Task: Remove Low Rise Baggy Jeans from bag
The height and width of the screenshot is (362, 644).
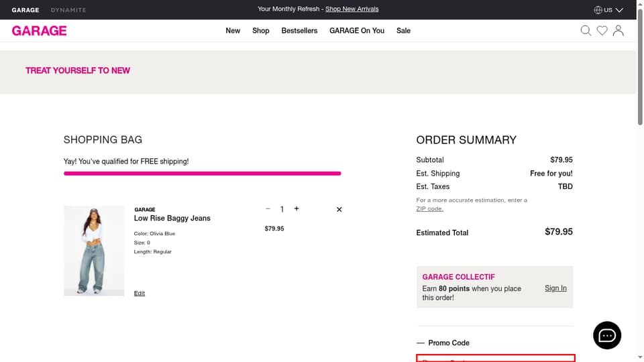Action: click(339, 209)
